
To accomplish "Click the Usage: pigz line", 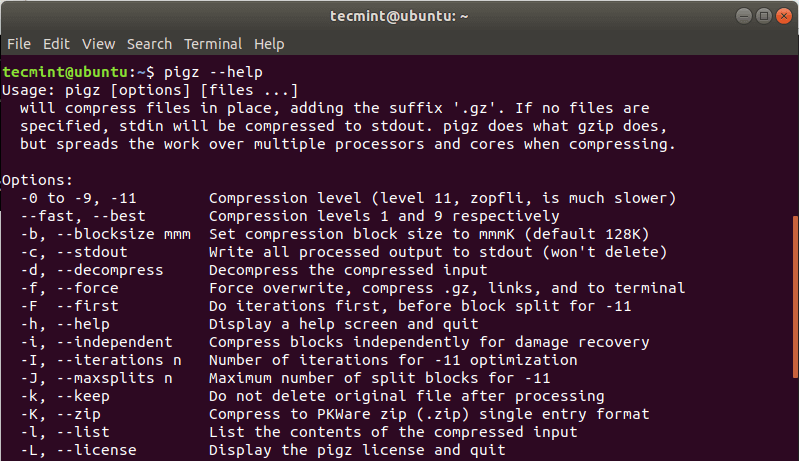I will tap(150, 90).
